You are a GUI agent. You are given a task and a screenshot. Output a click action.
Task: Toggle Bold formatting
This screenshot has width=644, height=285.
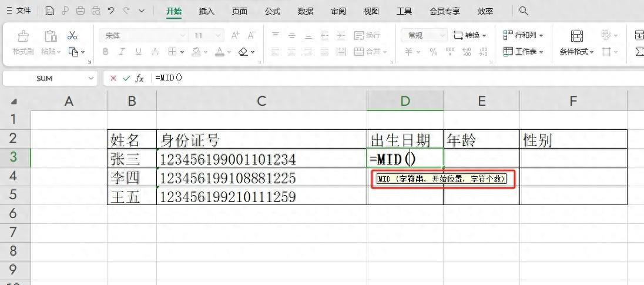coord(106,52)
